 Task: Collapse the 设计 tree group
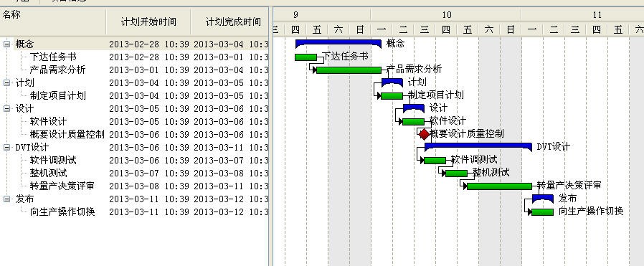click(6, 109)
